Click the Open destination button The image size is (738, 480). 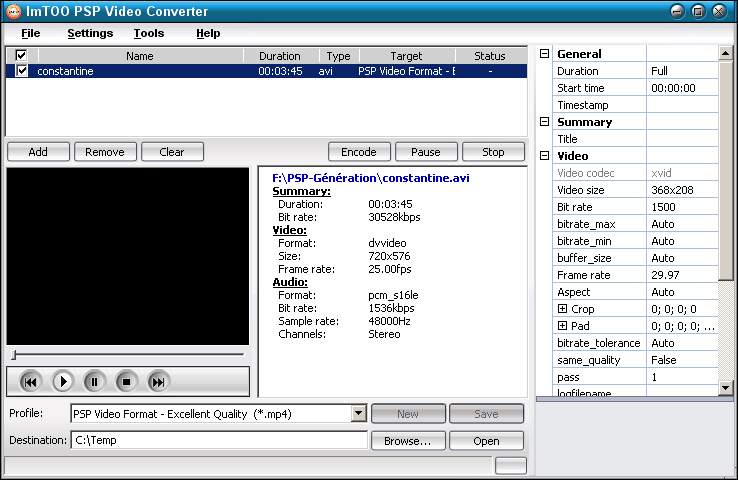[486, 441]
